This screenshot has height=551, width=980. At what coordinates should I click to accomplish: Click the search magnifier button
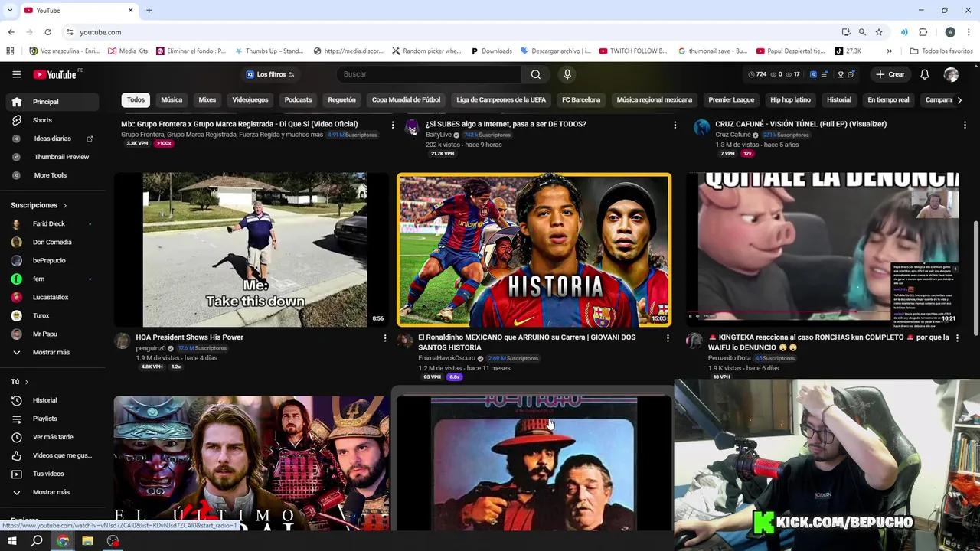(x=536, y=74)
